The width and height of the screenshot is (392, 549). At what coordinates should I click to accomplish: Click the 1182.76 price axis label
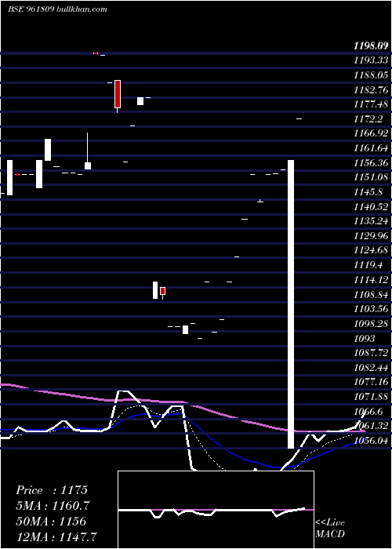point(371,89)
